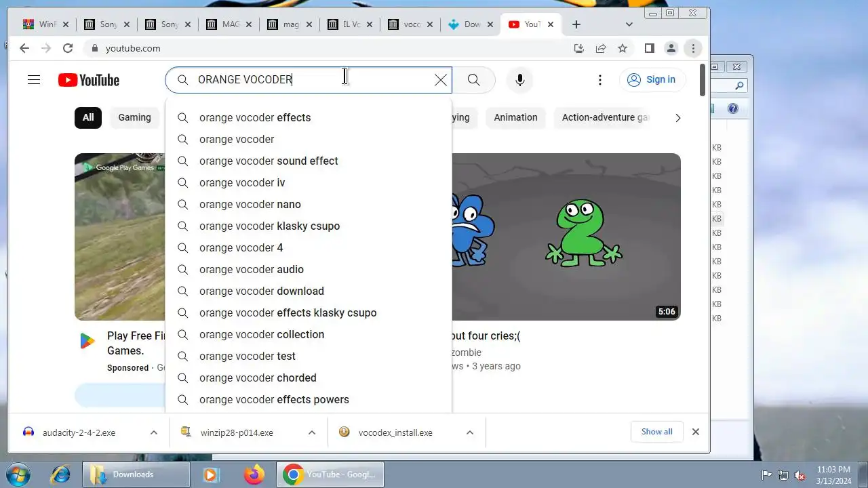868x488 pixels.
Task: Select the Animation filter chip
Action: click(x=515, y=117)
